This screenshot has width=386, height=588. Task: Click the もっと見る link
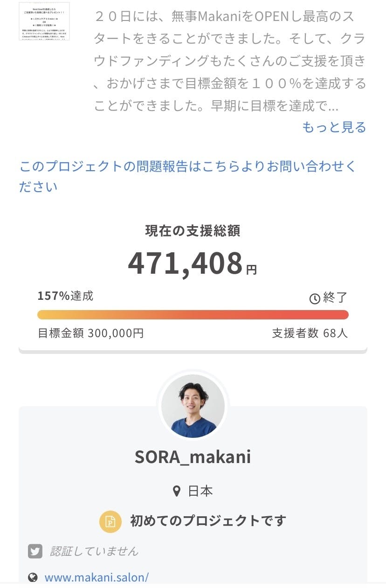click(334, 127)
